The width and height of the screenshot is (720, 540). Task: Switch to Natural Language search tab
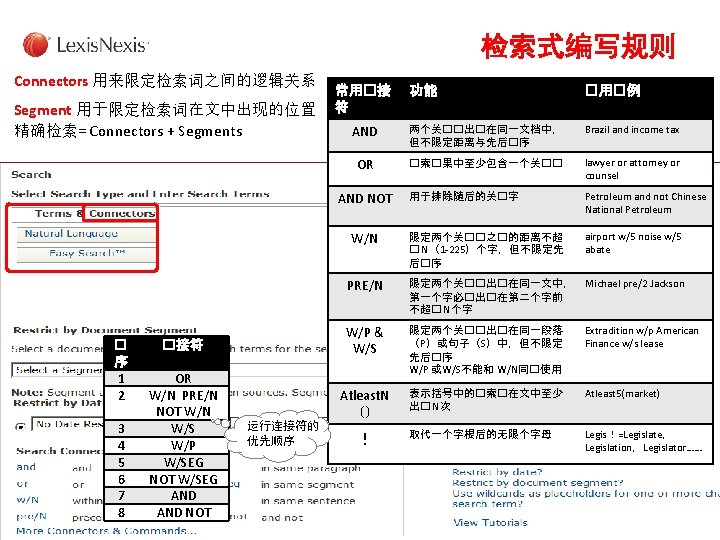click(71, 234)
